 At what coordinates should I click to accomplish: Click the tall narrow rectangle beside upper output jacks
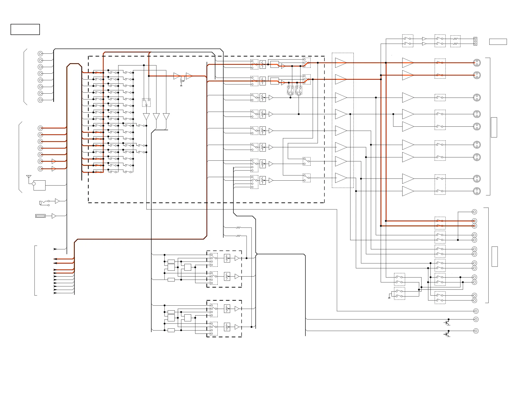[494, 127]
